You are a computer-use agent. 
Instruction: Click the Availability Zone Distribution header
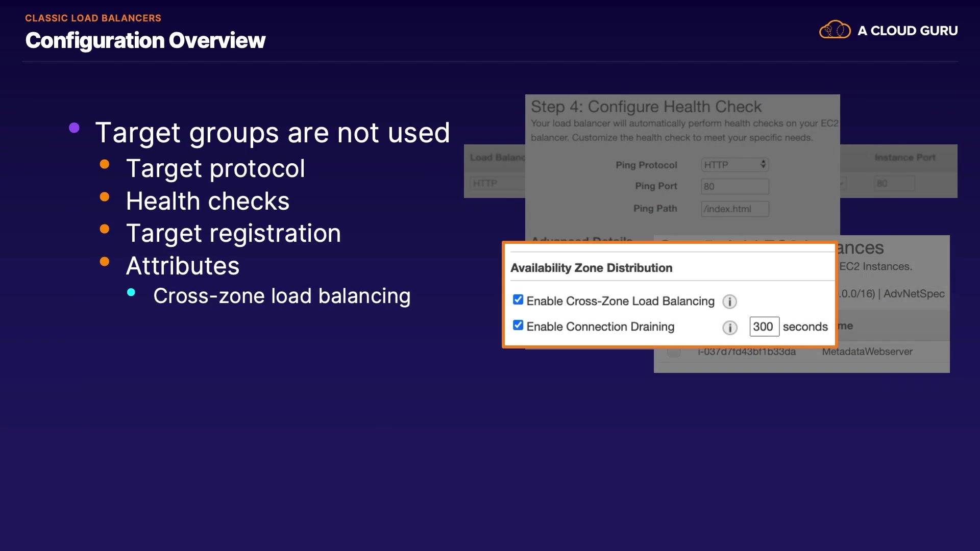[x=591, y=268]
